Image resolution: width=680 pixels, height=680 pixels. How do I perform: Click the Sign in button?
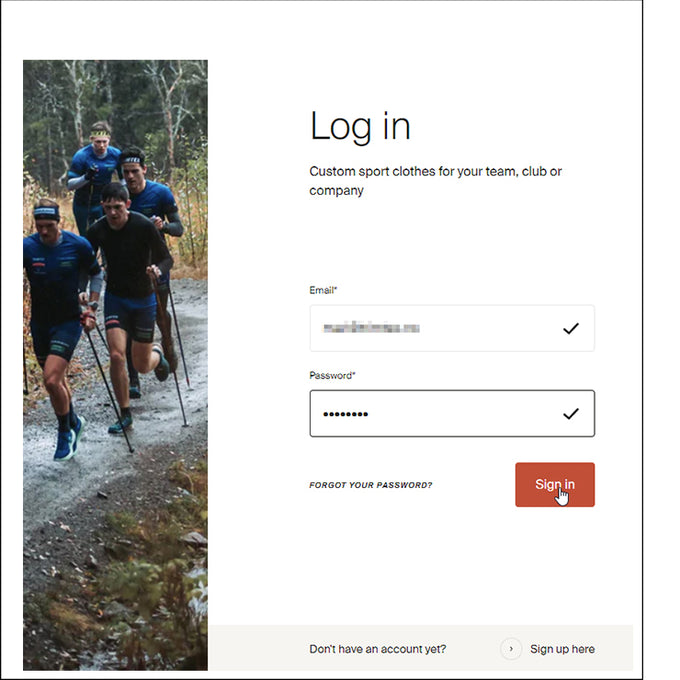(555, 484)
